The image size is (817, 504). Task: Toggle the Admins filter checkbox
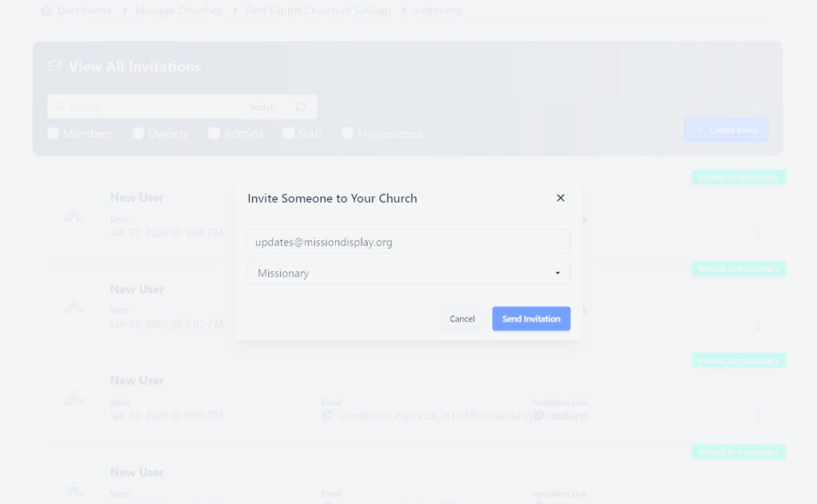point(214,134)
